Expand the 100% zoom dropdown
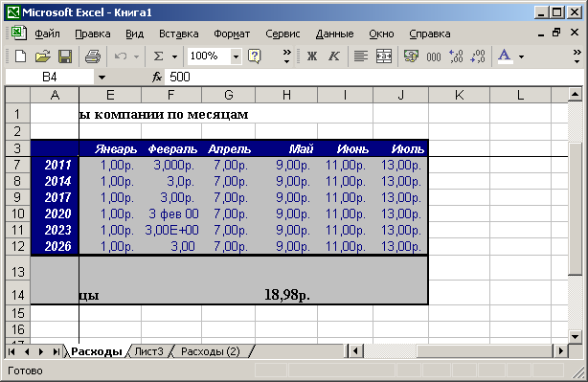 tap(236, 56)
